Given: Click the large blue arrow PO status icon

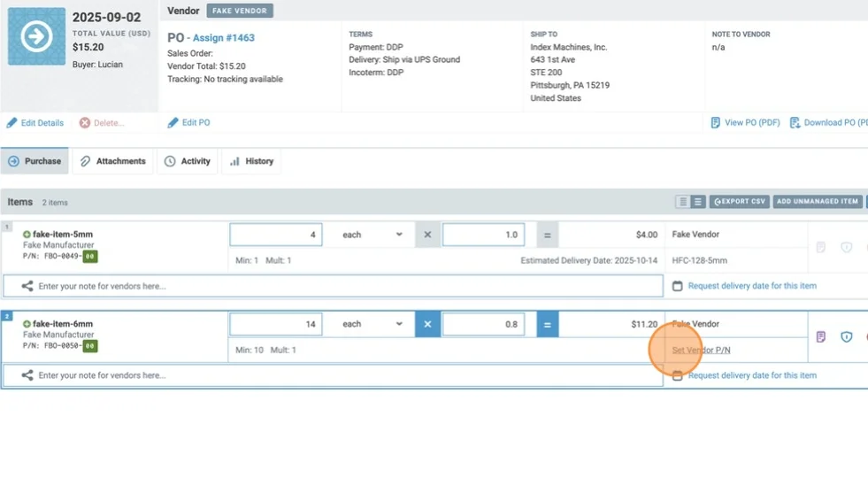Looking at the screenshot, I should (36, 36).
